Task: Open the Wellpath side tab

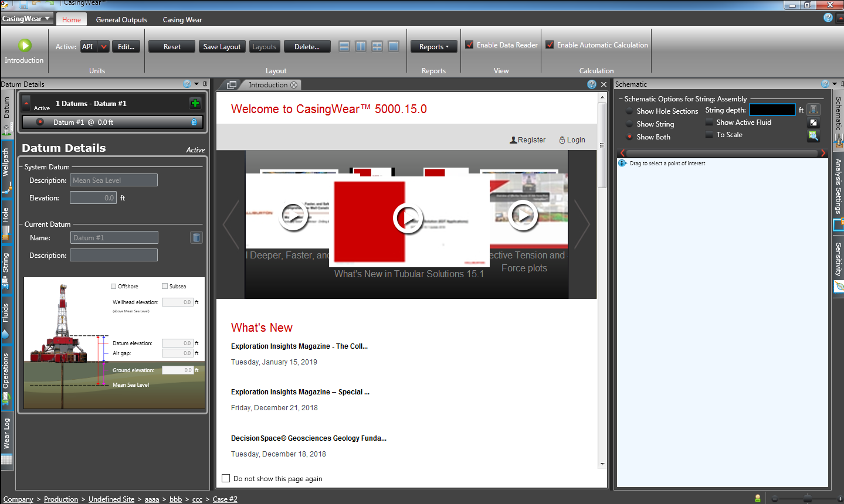Action: pos(6,170)
